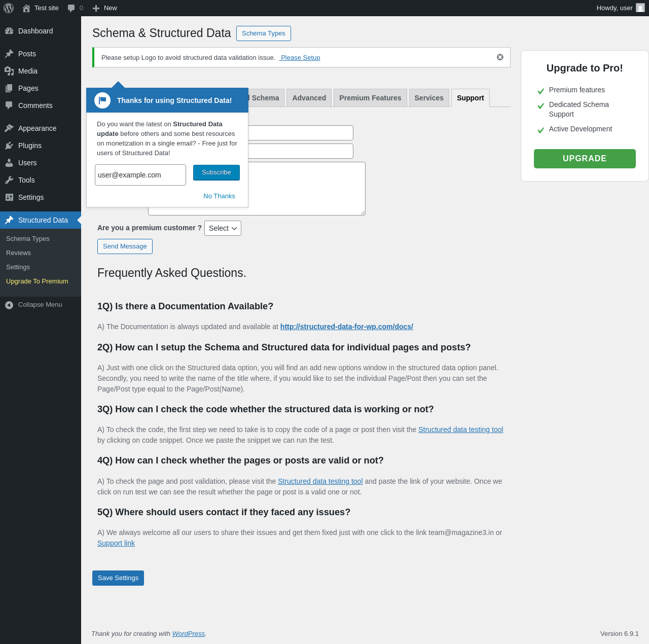This screenshot has width=649, height=644.
Task: Click the green UPGRADE button
Action: [x=585, y=159]
